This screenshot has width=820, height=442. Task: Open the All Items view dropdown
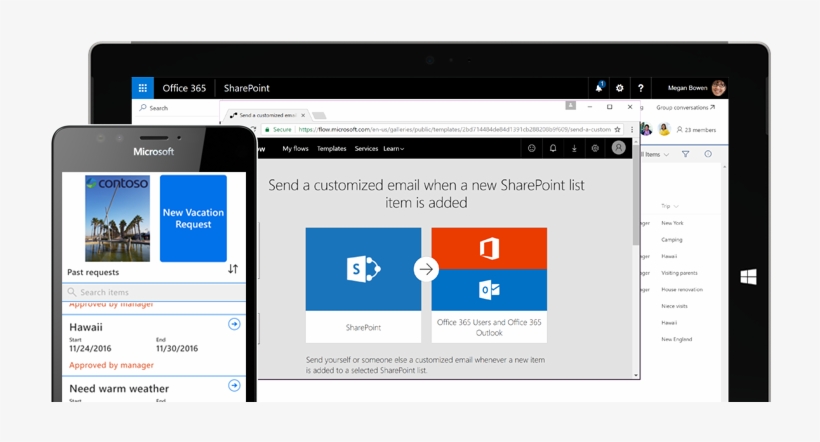[x=656, y=155]
